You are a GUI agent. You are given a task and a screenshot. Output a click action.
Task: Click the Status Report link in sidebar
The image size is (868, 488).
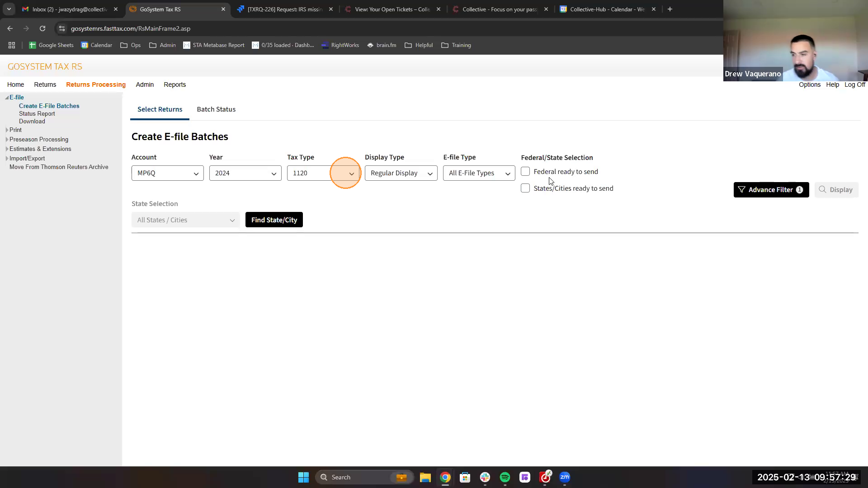pyautogui.click(x=37, y=114)
